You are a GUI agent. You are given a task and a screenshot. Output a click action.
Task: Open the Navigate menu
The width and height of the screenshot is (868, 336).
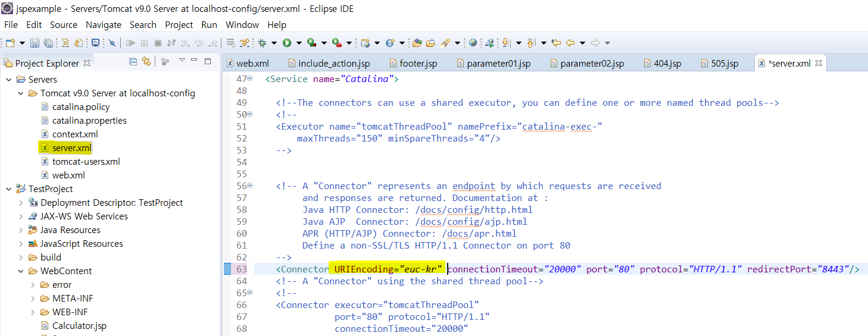pyautogui.click(x=104, y=24)
